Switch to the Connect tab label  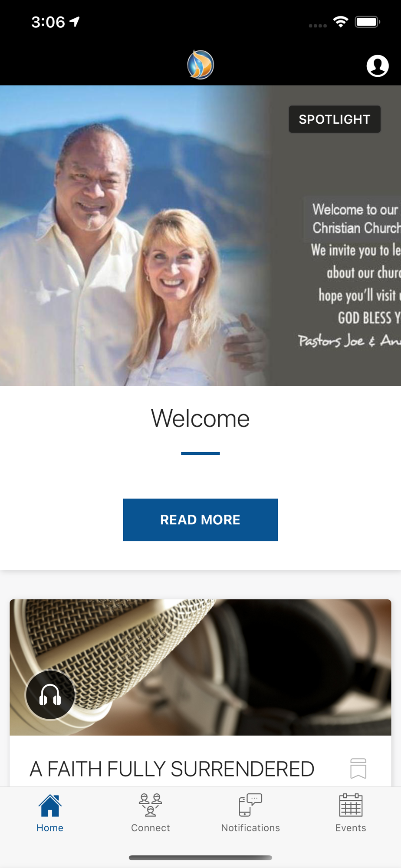coord(151,828)
